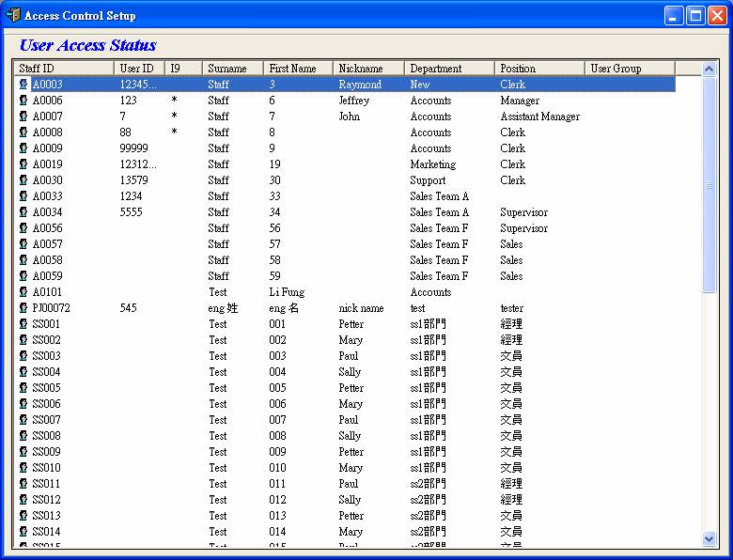The height and width of the screenshot is (560, 733).
Task: Click the user icon beside A0059
Action: point(23,276)
